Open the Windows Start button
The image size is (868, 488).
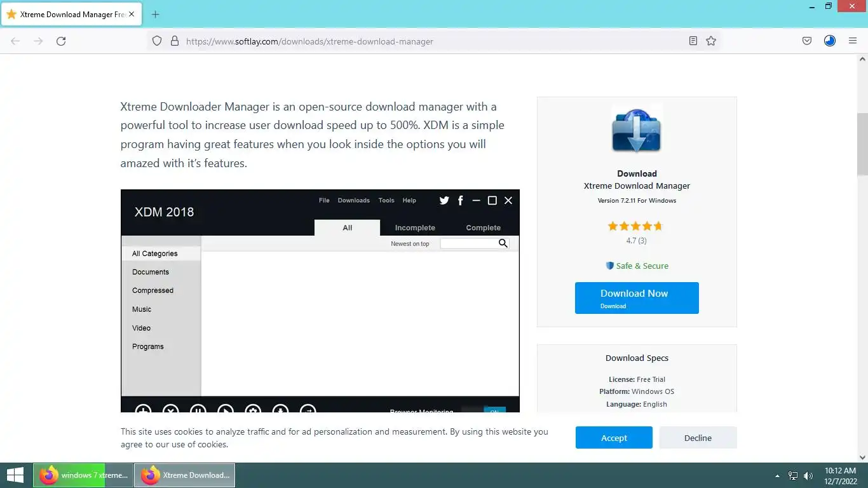point(15,475)
